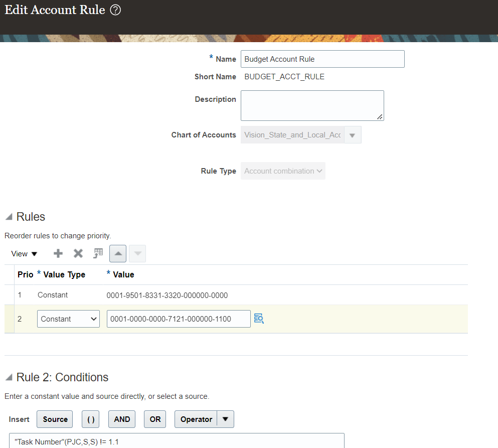Insert parentheses into the condition
Screen dimensions: 498x448
pyautogui.click(x=90, y=419)
